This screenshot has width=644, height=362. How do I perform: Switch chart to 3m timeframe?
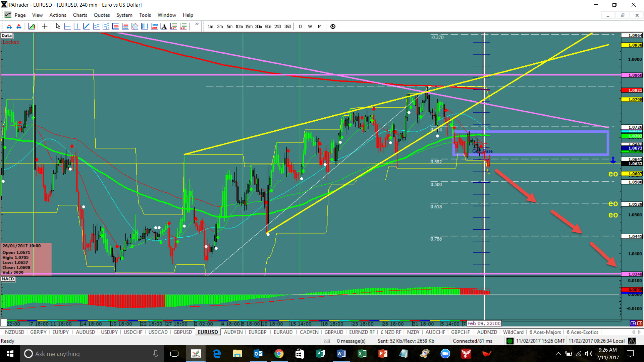[220, 26]
